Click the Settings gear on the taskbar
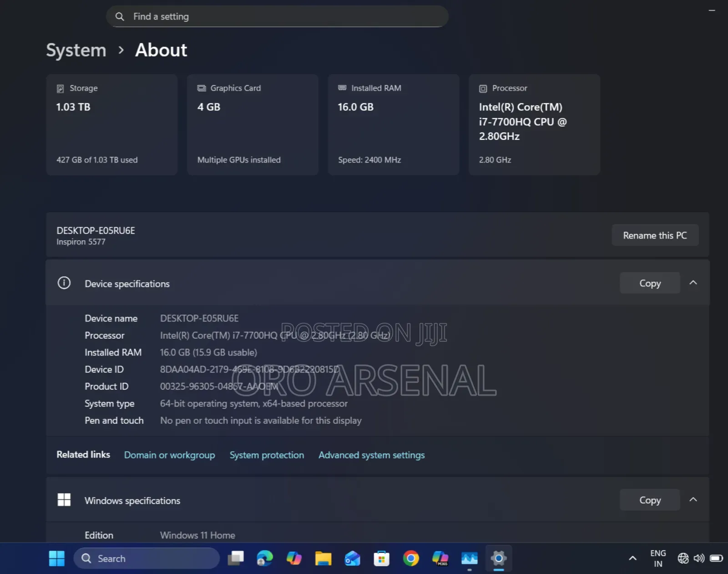The width and height of the screenshot is (728, 574). pos(499,559)
